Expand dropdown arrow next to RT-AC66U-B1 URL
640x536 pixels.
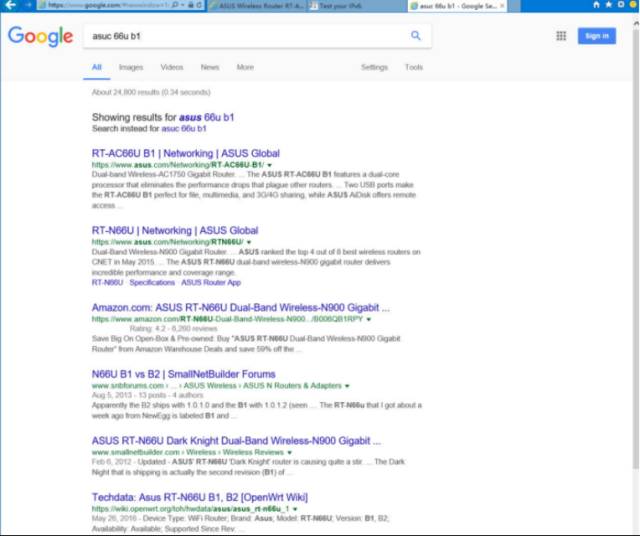coord(269,165)
